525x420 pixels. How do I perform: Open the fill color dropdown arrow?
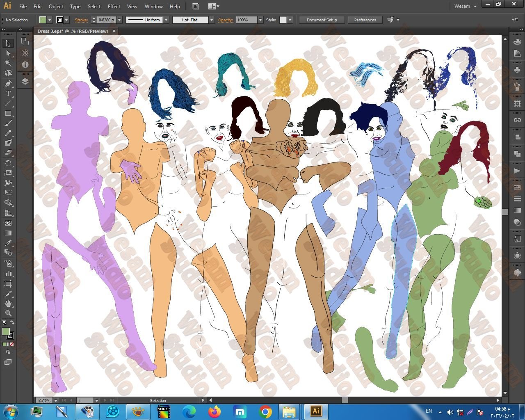pos(50,20)
